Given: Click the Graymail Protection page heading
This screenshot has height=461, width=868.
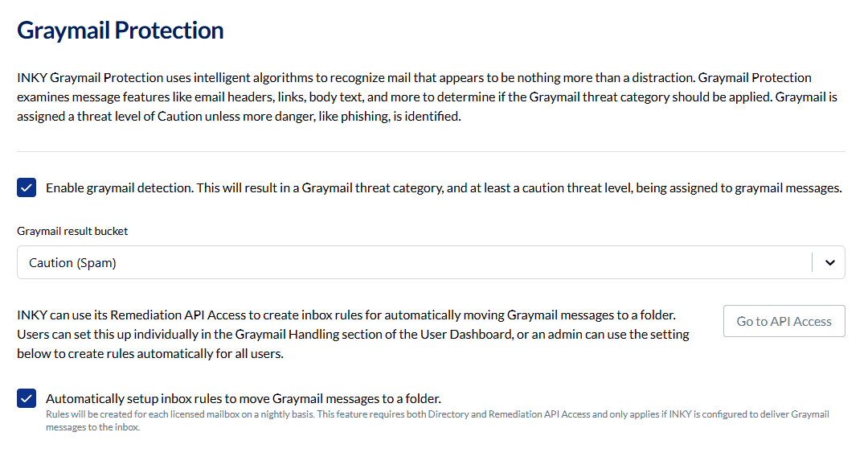Looking at the screenshot, I should pyautogui.click(x=121, y=31).
